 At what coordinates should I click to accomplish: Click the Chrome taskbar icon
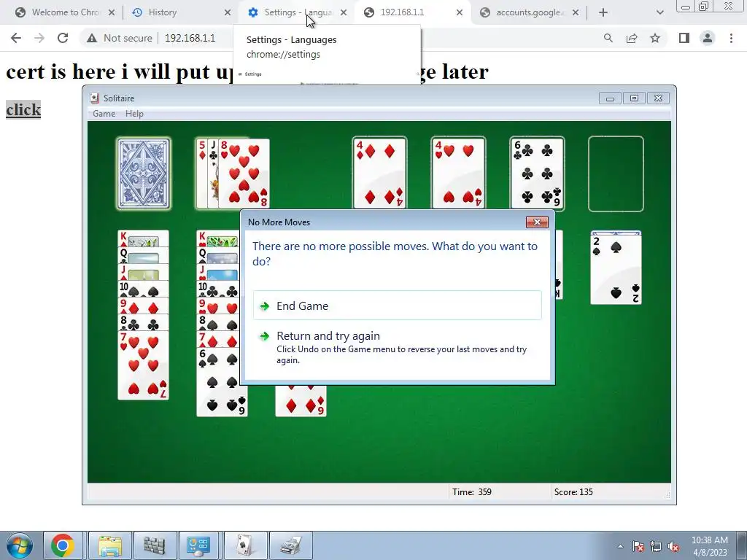63,545
